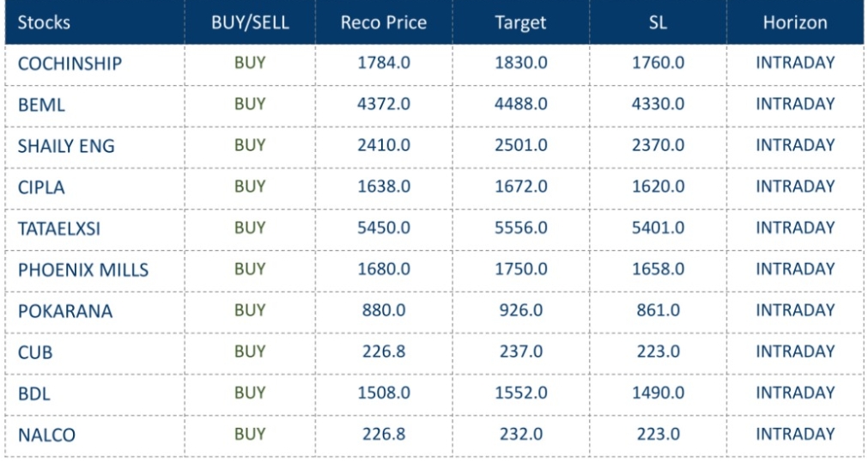Screen dimensions: 868x464
Task: Select the COCHINSHIP stock name
Action: pos(70,64)
